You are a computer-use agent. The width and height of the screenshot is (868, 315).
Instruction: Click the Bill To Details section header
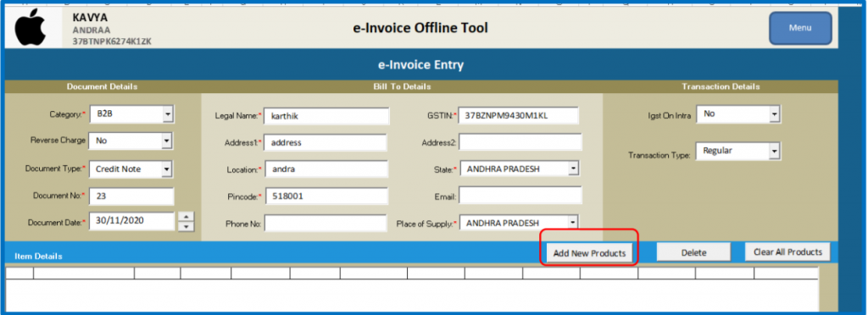(402, 86)
